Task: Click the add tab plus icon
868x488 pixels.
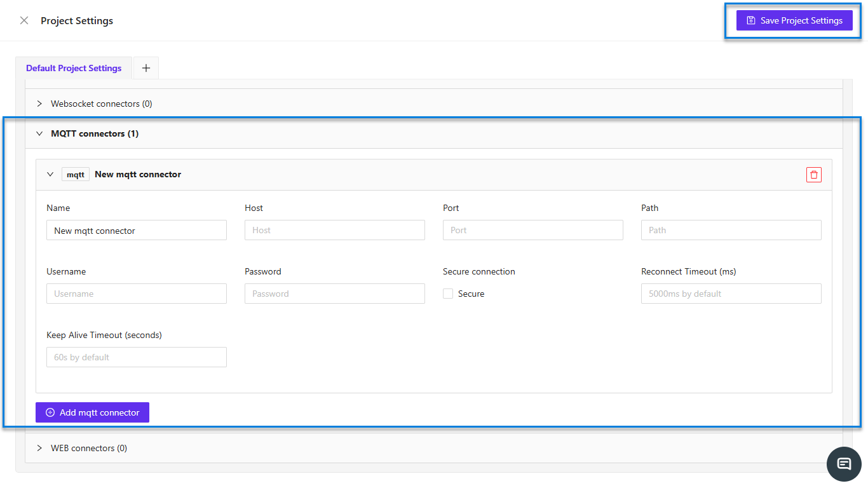Action: 146,67
